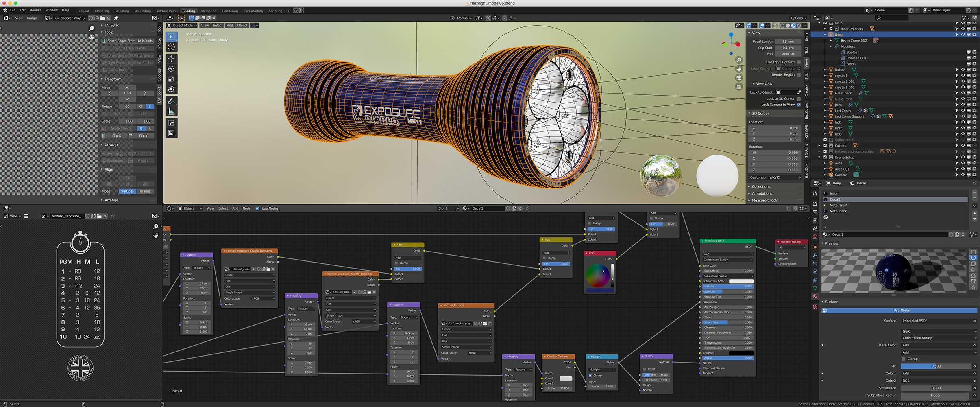Open the Texture properties checker tab
Screen dimensions: 980x407
(815, 306)
